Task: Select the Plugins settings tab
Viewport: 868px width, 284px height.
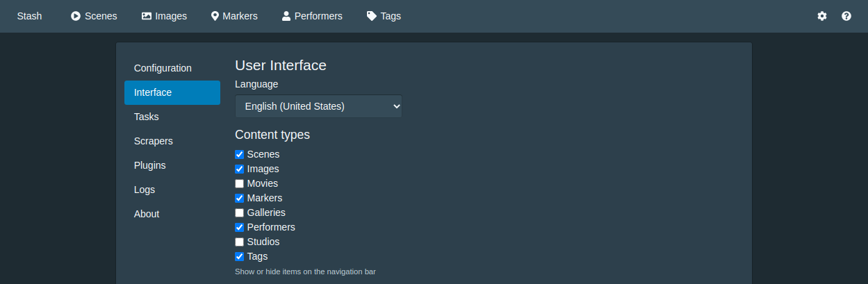Action: [x=150, y=165]
